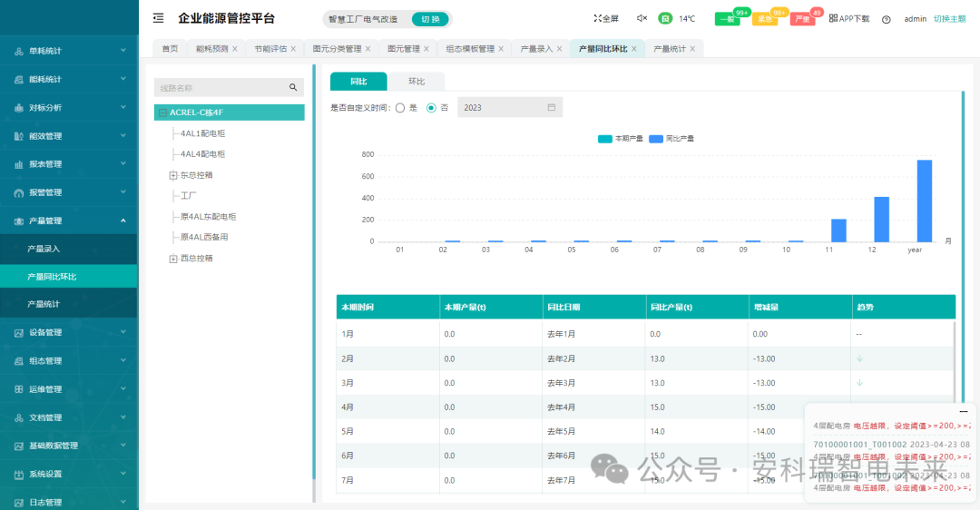Toggle the muted speaker icon
This screenshot has height=510, width=980.
tap(642, 18)
